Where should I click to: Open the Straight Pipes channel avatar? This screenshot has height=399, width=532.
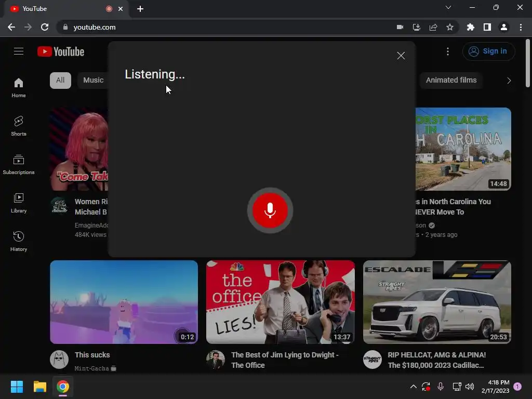coord(373,360)
